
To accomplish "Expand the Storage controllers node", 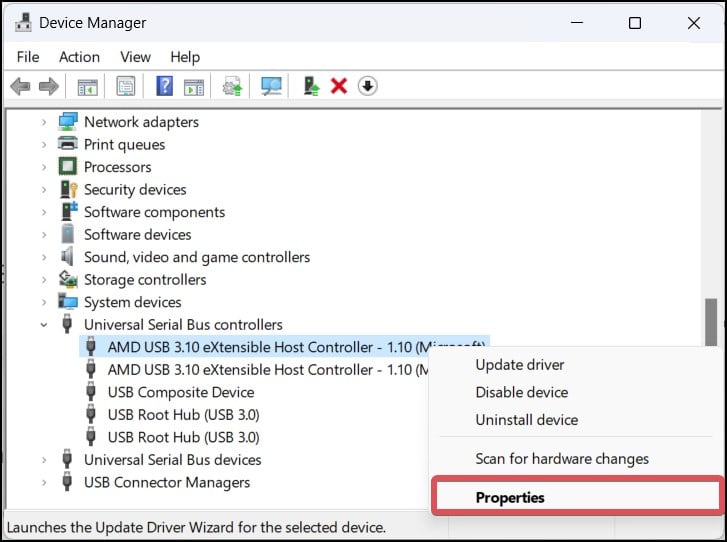I will point(44,280).
